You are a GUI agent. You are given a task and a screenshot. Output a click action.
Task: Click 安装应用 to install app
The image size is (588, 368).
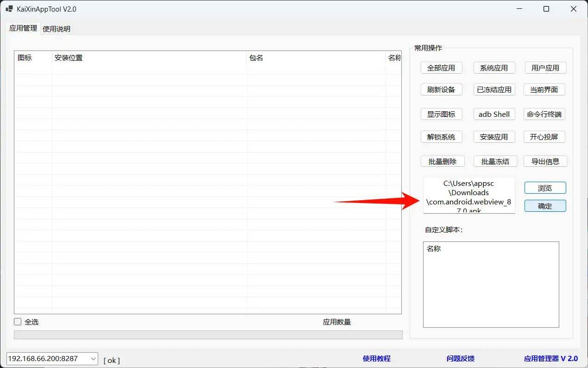click(494, 137)
